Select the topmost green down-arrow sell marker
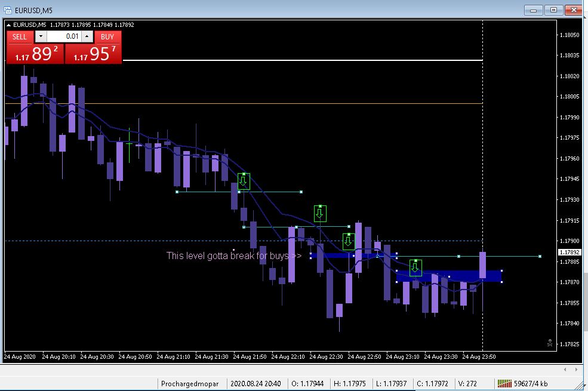The width and height of the screenshot is (588, 391). pos(244,181)
